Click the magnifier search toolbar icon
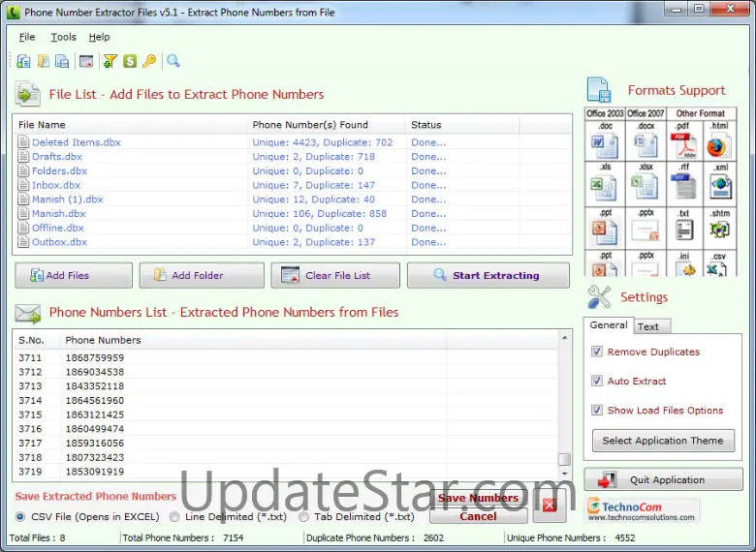 [x=173, y=61]
